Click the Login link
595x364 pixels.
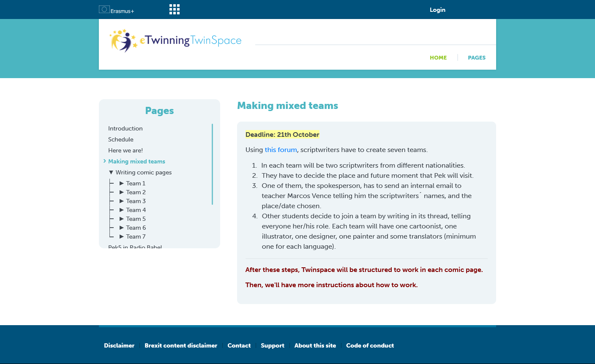pos(437,10)
